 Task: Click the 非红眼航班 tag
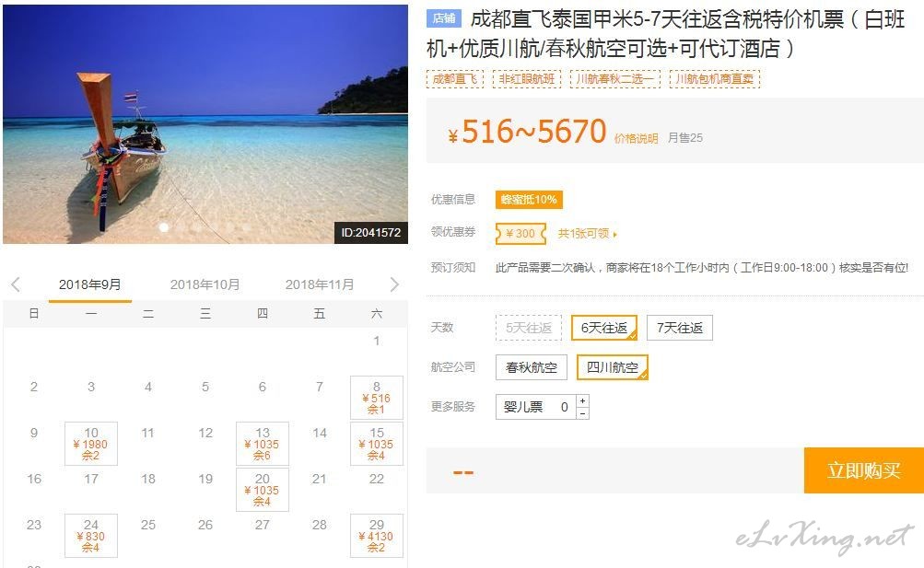[527, 79]
